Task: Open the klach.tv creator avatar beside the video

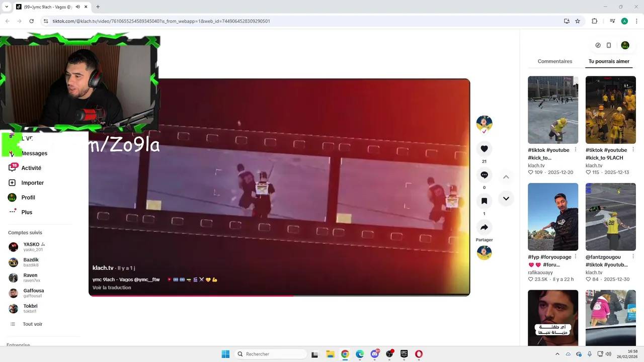Action: pos(484,123)
